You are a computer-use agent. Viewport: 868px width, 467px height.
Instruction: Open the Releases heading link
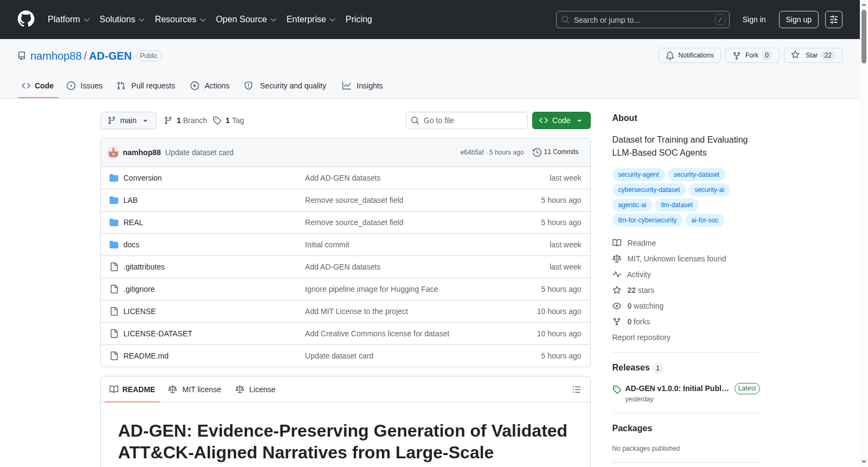click(x=631, y=368)
